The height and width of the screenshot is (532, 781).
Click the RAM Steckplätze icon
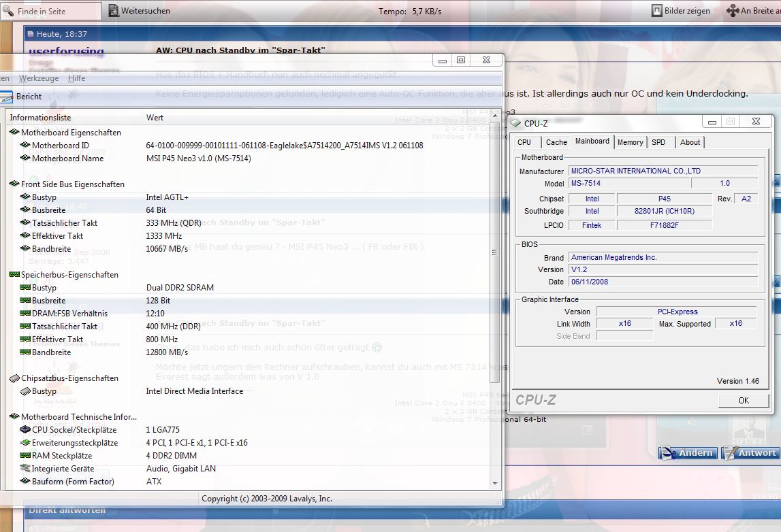[25, 455]
